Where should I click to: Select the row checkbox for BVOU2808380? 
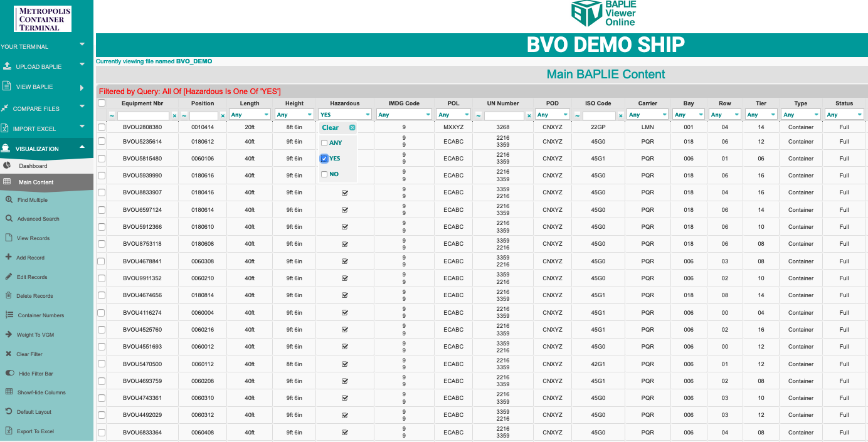pos(102,127)
